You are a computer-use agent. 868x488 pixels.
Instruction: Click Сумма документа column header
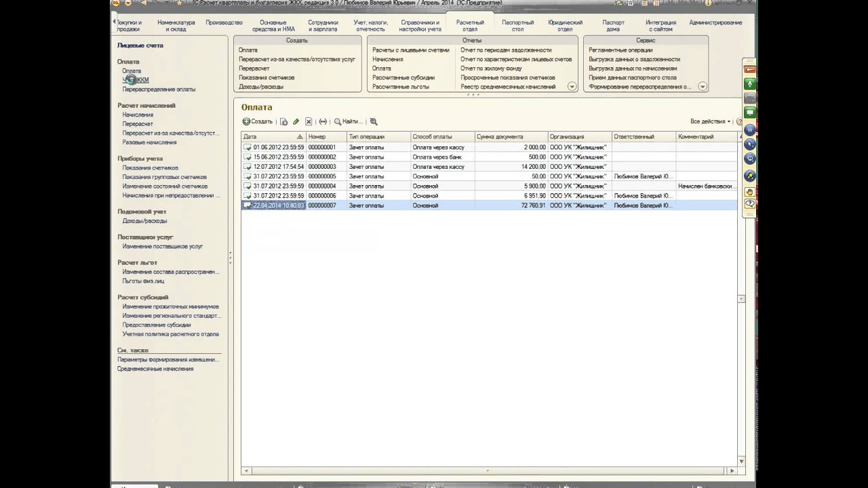(511, 137)
